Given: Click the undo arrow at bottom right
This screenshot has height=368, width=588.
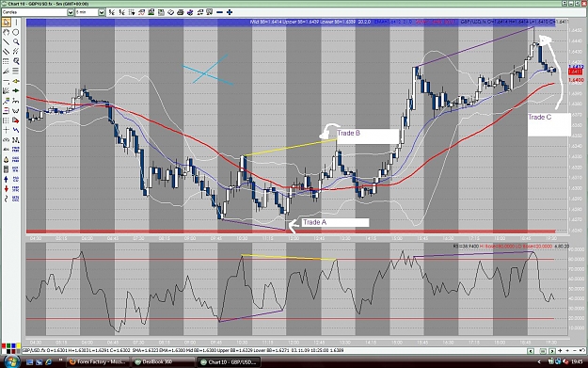Looking at the screenshot, I should click(582, 350).
